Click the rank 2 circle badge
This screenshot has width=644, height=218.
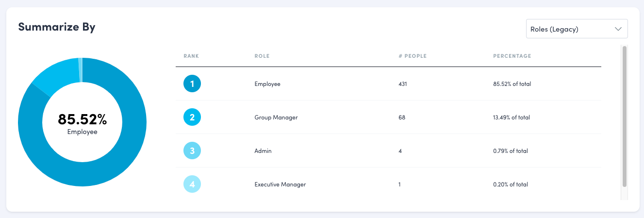click(x=192, y=117)
